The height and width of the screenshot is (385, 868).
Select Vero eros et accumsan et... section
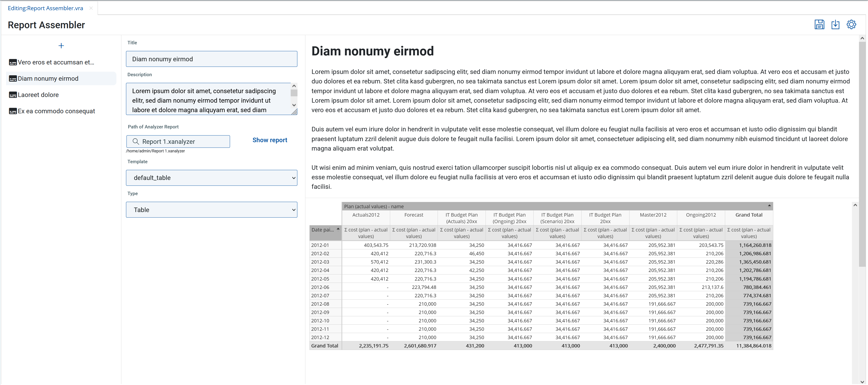[61, 62]
